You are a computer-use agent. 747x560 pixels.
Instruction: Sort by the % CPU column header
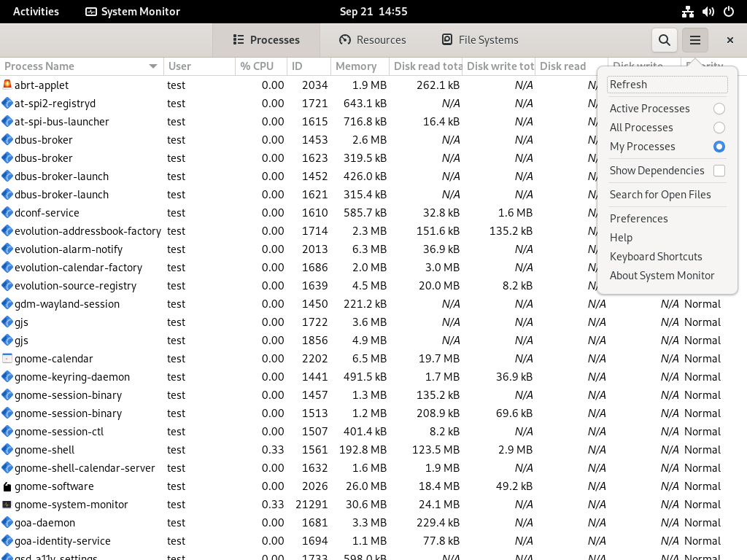(x=261, y=66)
